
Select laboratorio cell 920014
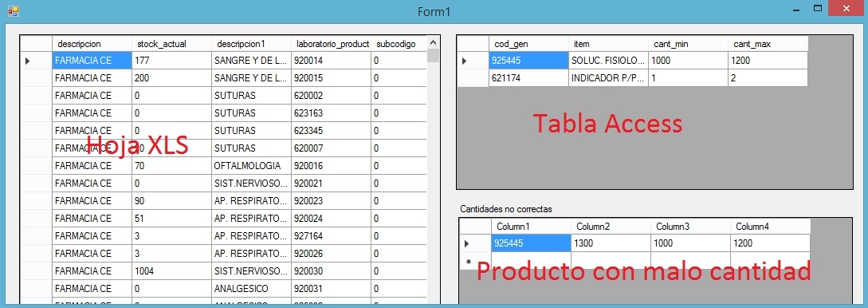[331, 61]
